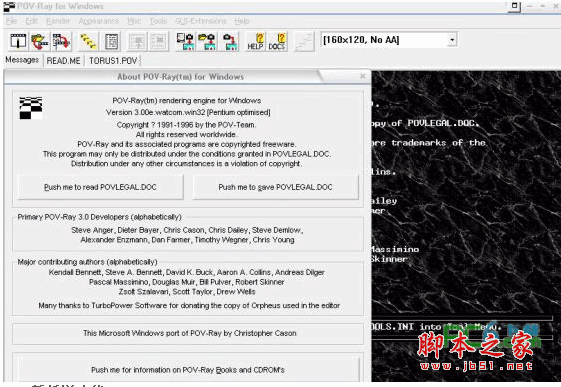Open the HELP toolbar icon
561x387 pixels.
[x=255, y=41]
